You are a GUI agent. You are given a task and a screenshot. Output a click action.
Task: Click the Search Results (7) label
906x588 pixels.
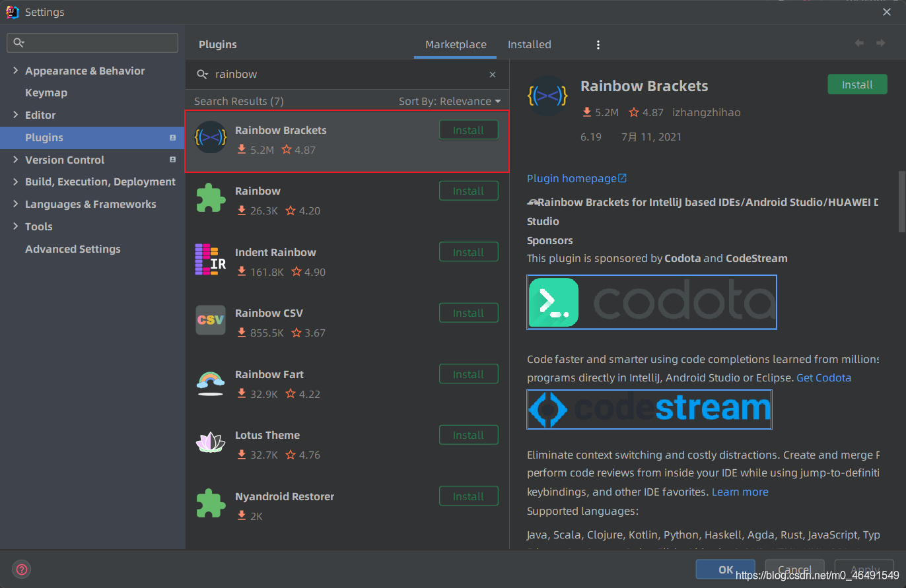pyautogui.click(x=239, y=101)
